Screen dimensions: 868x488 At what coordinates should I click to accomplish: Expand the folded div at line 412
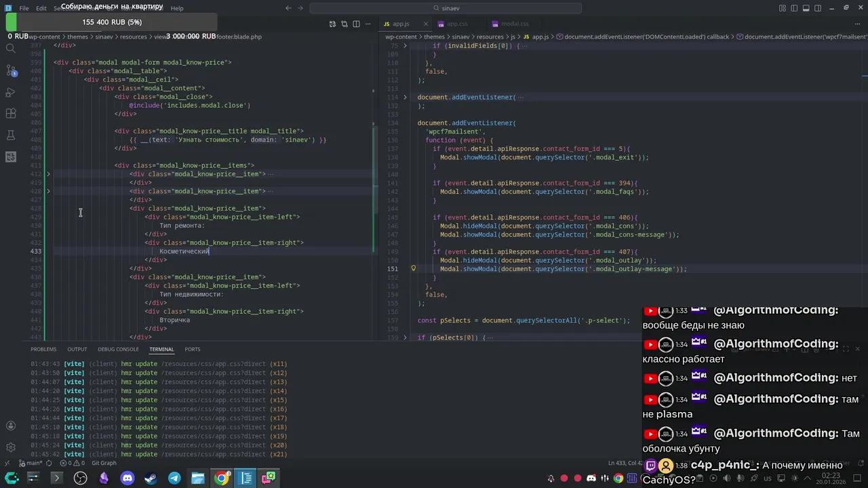(x=48, y=174)
